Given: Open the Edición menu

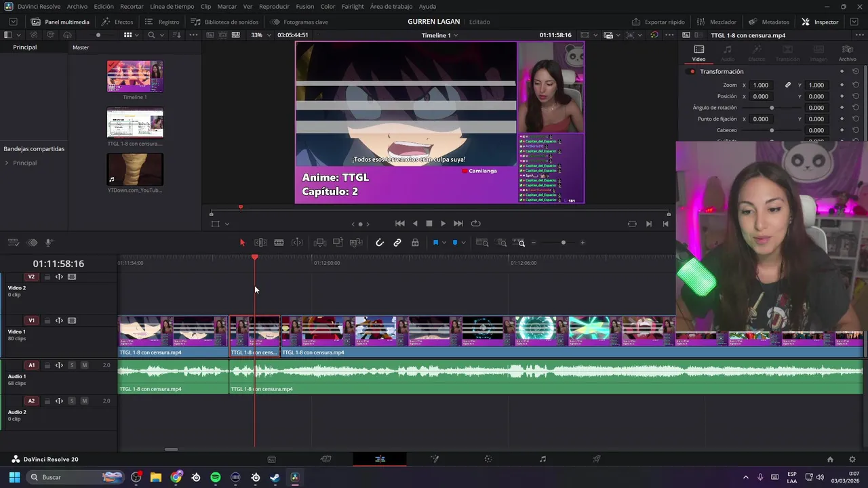Looking at the screenshot, I should 104,6.
